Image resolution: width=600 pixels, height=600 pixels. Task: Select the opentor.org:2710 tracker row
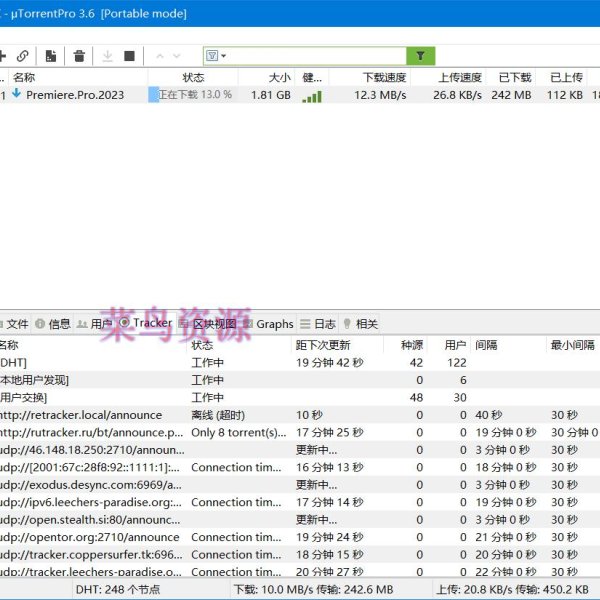[x=300, y=537]
